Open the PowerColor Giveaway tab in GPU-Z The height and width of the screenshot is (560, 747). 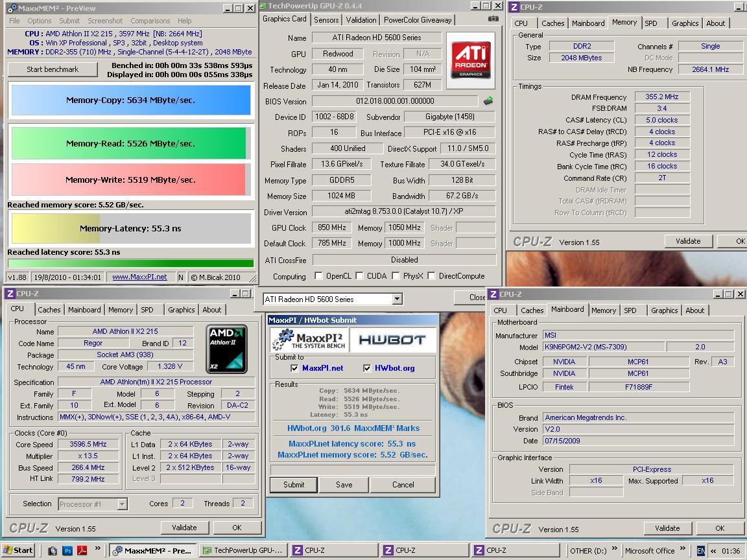click(x=418, y=20)
